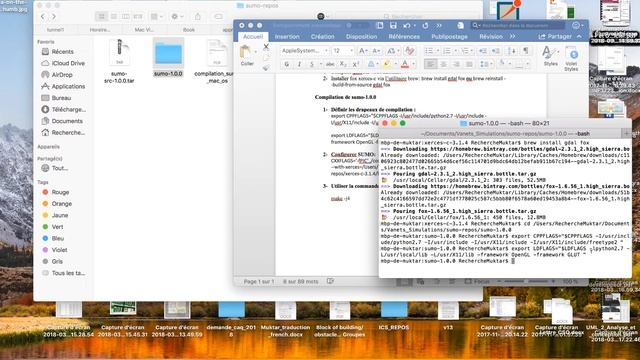640x360 pixels.
Task: Toggle bold formatting (G) in Word
Action: point(287,64)
